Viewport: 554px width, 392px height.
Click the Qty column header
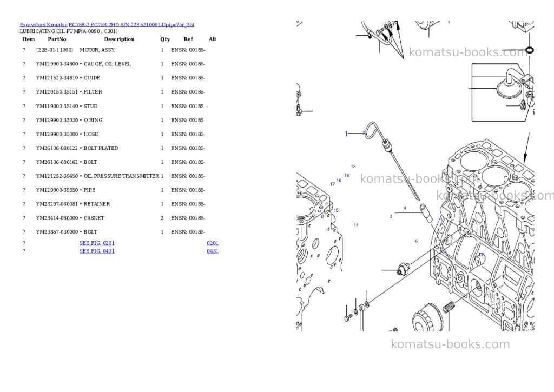(165, 39)
